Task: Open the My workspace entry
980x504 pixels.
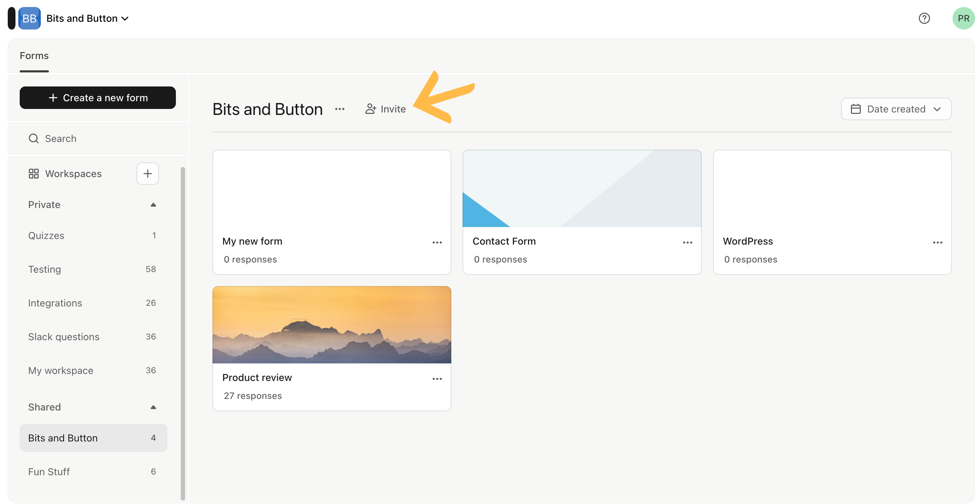Action: (x=93, y=370)
